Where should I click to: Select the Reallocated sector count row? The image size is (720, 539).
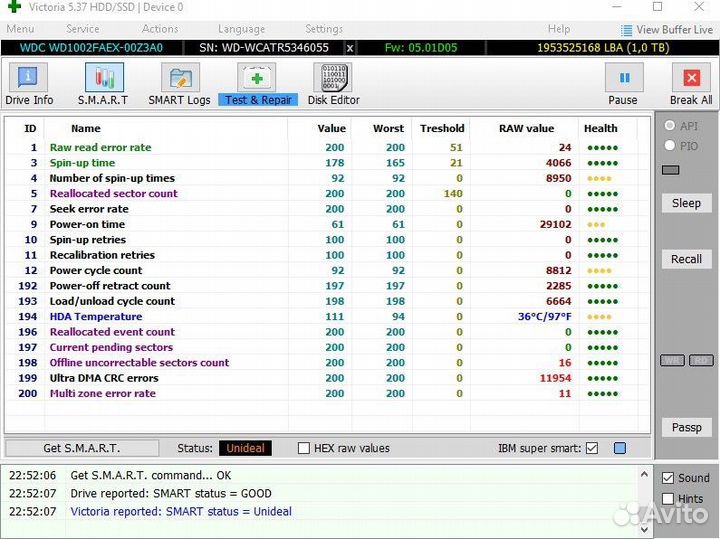(x=328, y=194)
